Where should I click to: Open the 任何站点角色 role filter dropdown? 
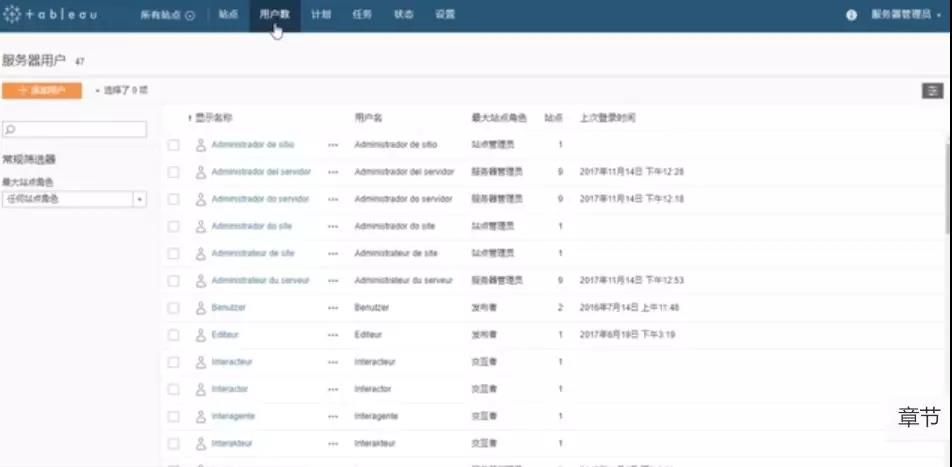pyautogui.click(x=74, y=199)
